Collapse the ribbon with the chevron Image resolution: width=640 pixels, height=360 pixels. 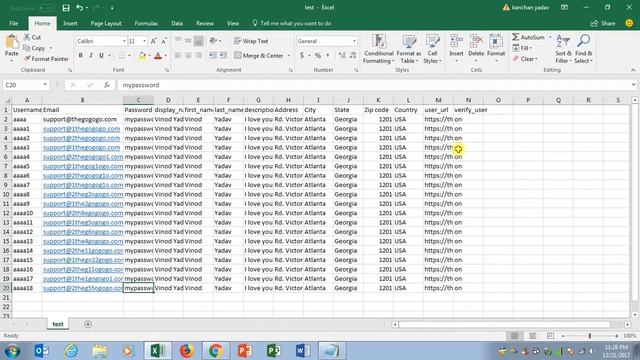point(633,70)
